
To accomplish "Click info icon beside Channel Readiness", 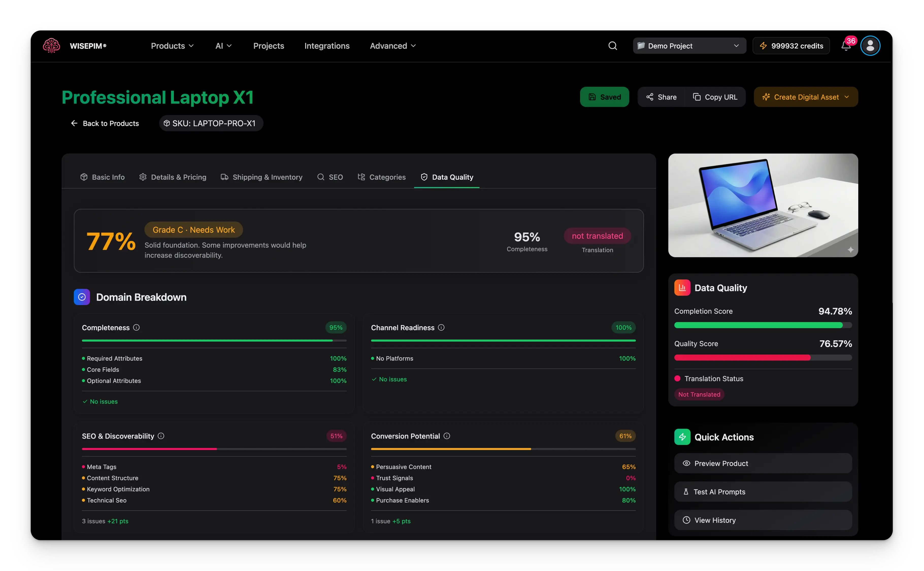I will pos(441,327).
